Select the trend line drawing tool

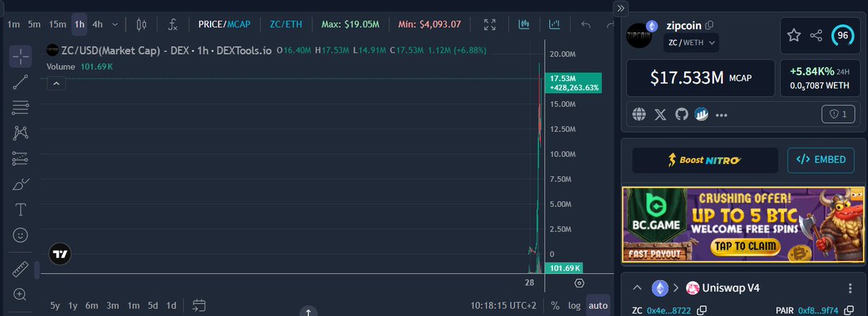(x=20, y=82)
